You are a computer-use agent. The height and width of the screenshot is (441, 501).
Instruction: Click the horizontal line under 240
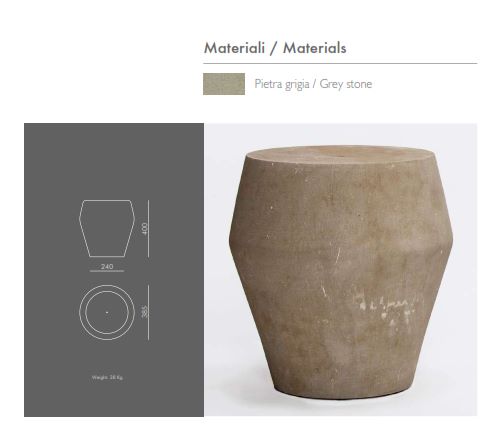pos(107,271)
